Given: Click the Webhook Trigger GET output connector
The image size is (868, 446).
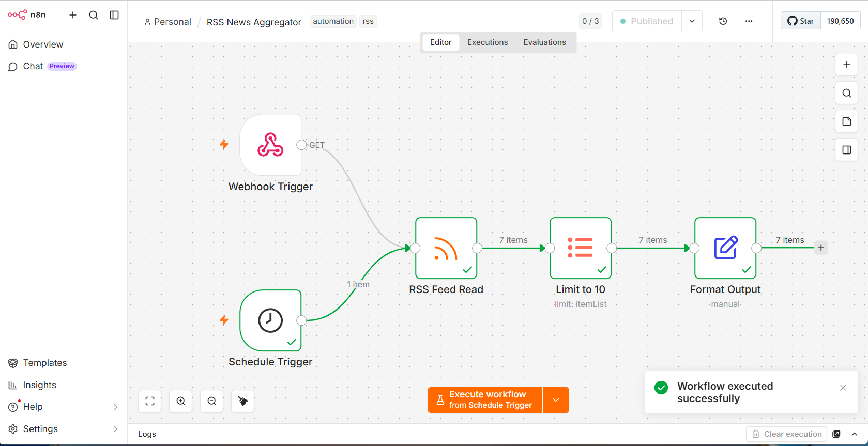Looking at the screenshot, I should tap(301, 145).
